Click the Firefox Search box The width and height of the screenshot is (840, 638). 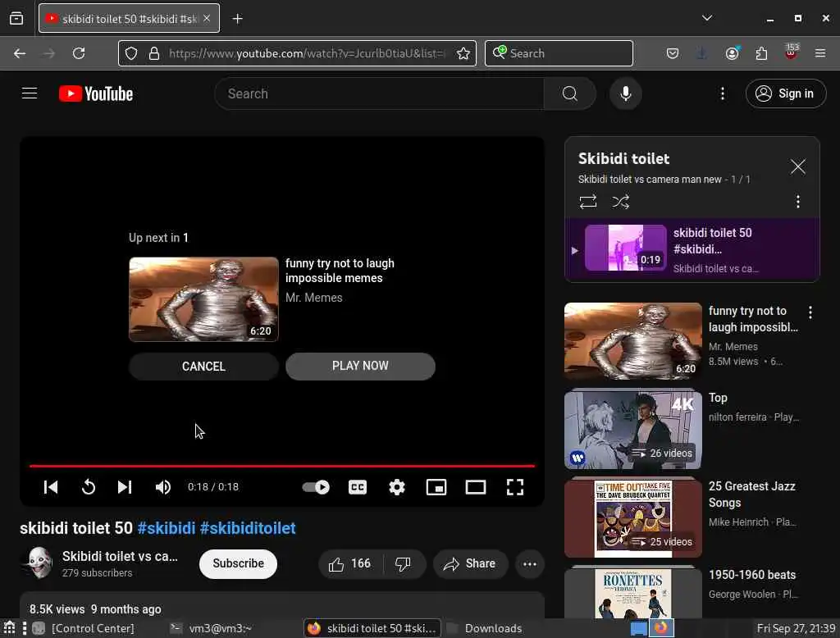(x=559, y=53)
